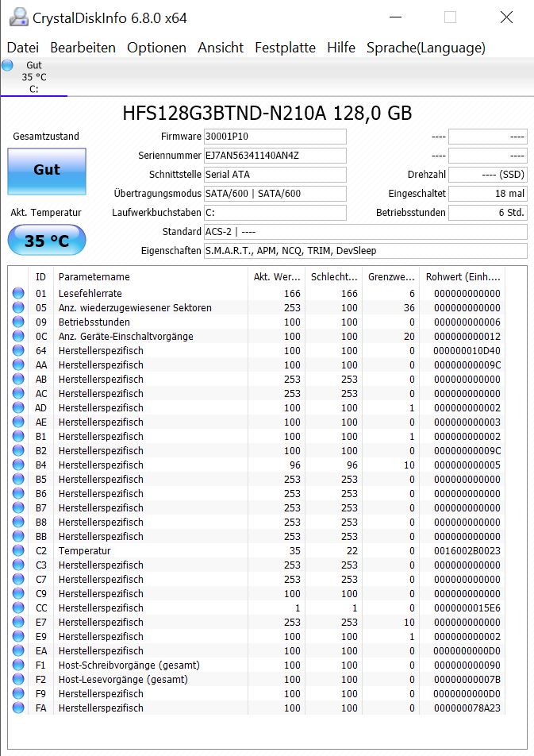The image size is (534, 756).
Task: Click status orb of row ID B1
Action: tap(18, 436)
